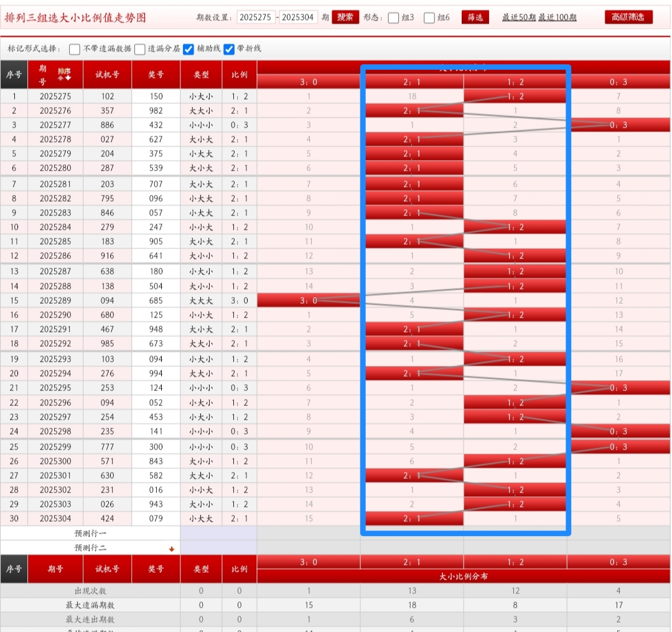Click highlighted 2:1 cell in row 30
The width and height of the screenshot is (672, 632).
tap(412, 519)
